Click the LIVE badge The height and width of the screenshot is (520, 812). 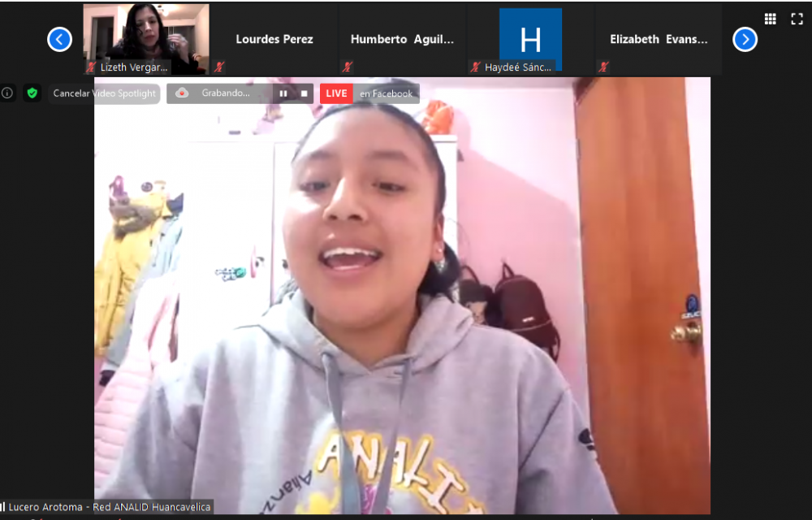(336, 93)
